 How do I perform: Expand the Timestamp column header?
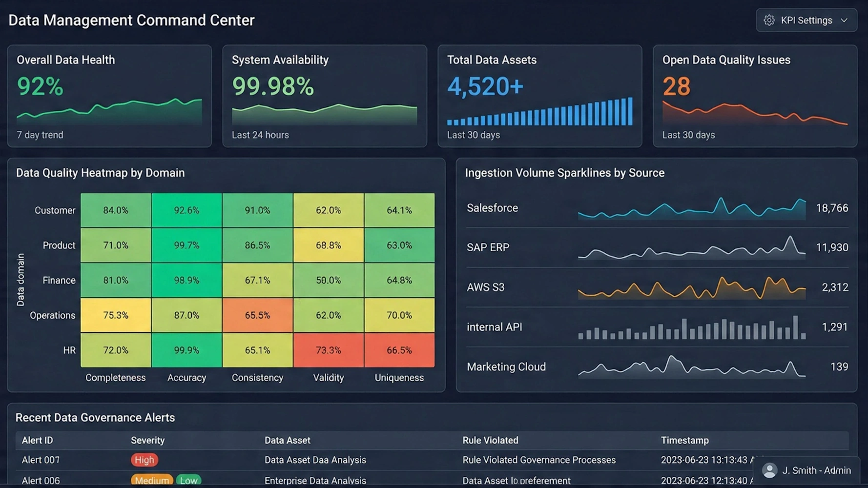pyautogui.click(x=685, y=440)
